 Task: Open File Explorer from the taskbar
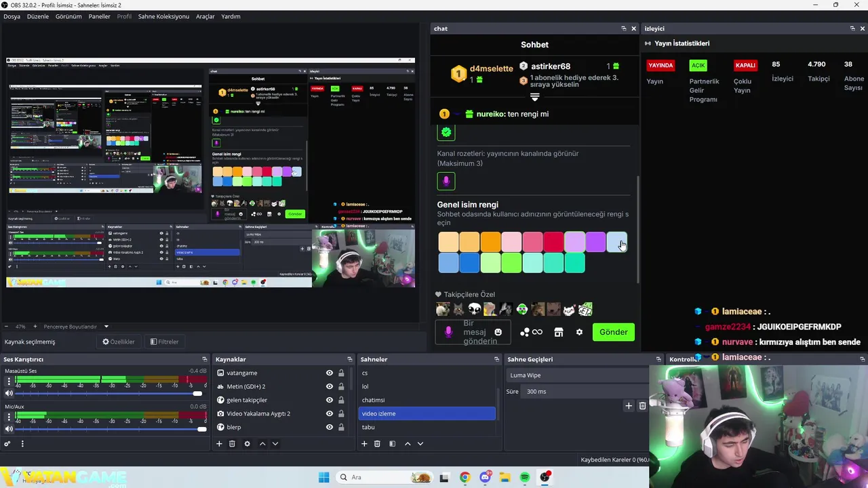[x=505, y=477]
